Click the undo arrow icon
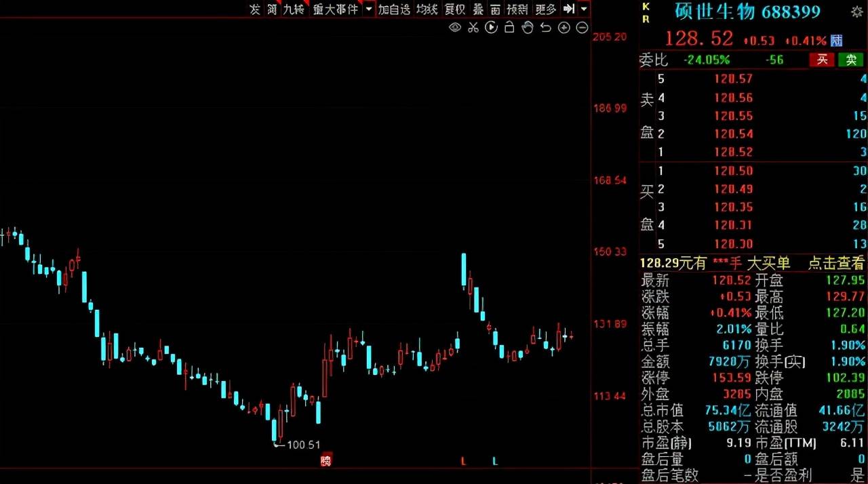This screenshot has width=868, height=484. click(x=546, y=28)
